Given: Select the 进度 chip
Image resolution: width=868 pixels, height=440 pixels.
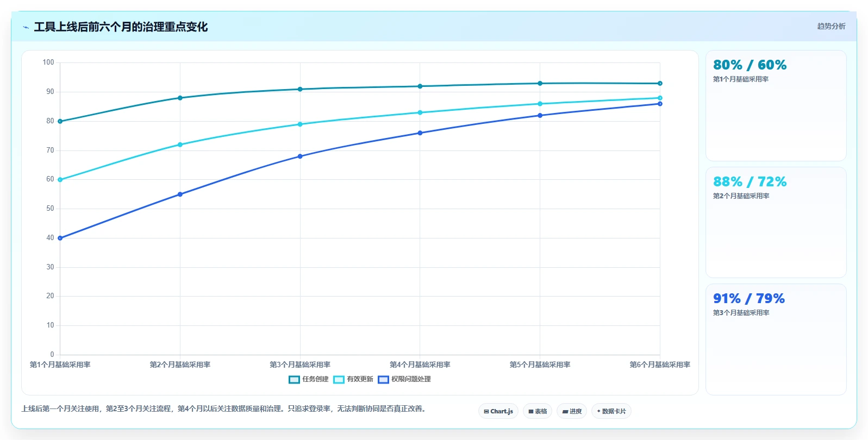Looking at the screenshot, I should (x=572, y=411).
